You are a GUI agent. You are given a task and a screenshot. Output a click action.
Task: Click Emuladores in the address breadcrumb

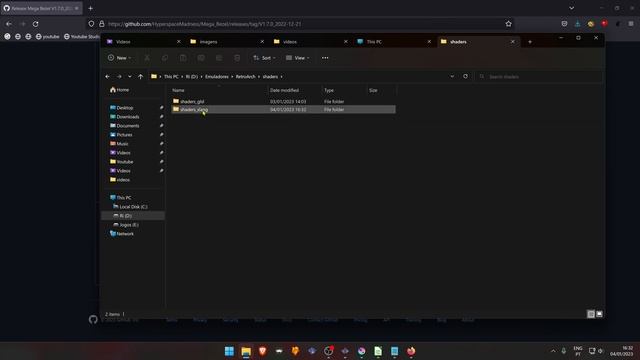(217, 77)
